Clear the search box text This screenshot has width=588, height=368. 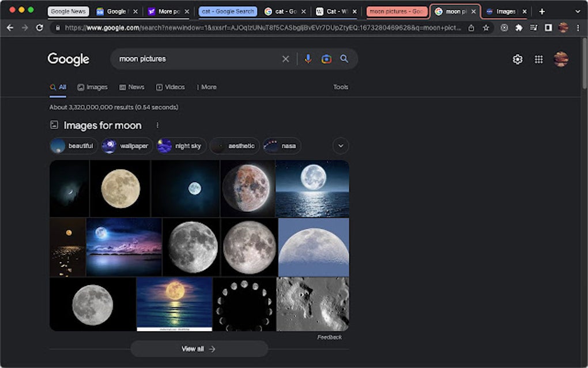285,59
